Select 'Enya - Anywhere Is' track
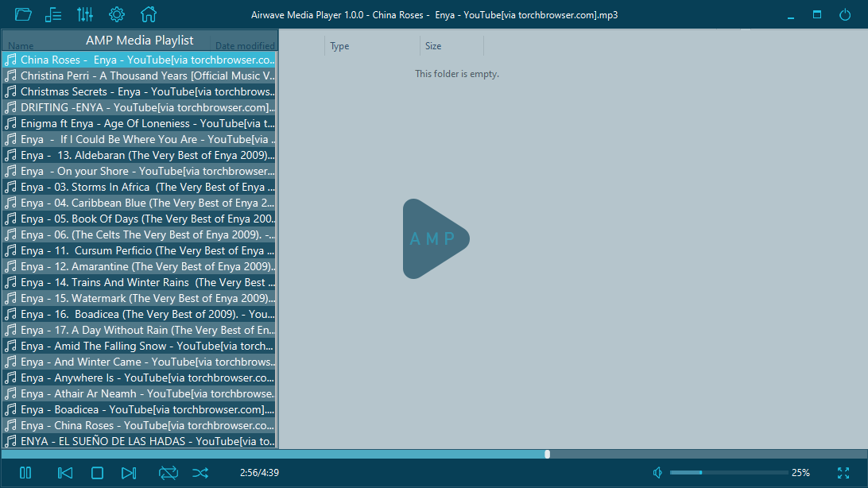Image resolution: width=868 pixels, height=488 pixels. [x=140, y=378]
